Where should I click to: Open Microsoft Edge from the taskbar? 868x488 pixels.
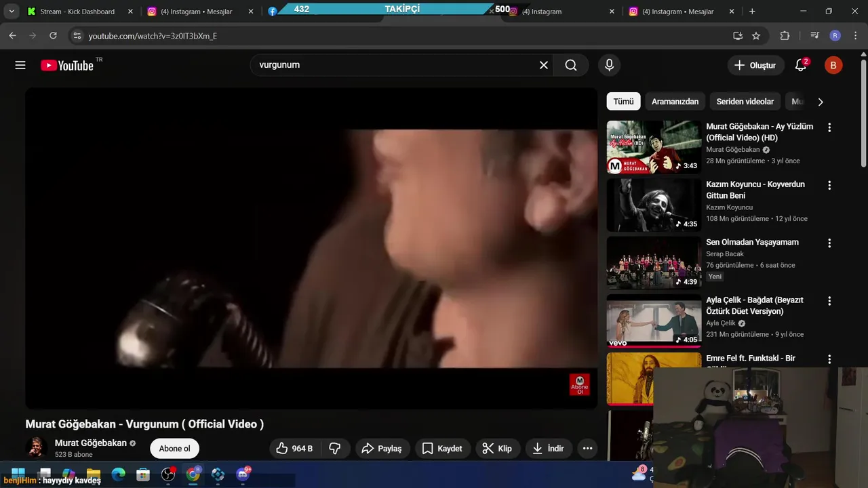pyautogui.click(x=119, y=474)
